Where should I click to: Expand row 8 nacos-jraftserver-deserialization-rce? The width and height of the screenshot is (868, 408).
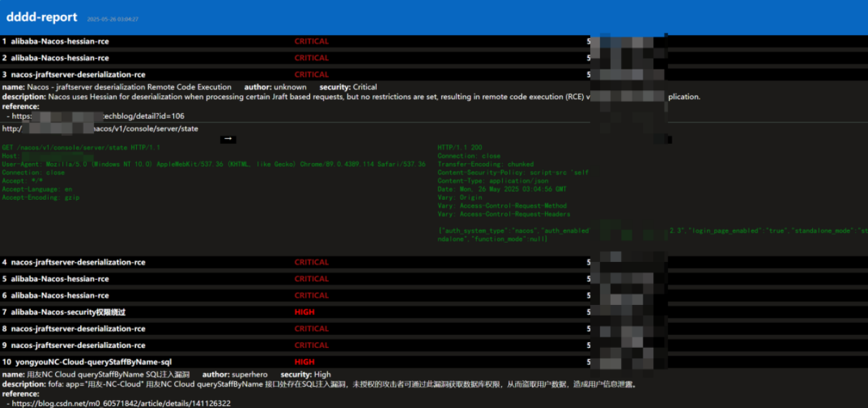tap(434, 329)
